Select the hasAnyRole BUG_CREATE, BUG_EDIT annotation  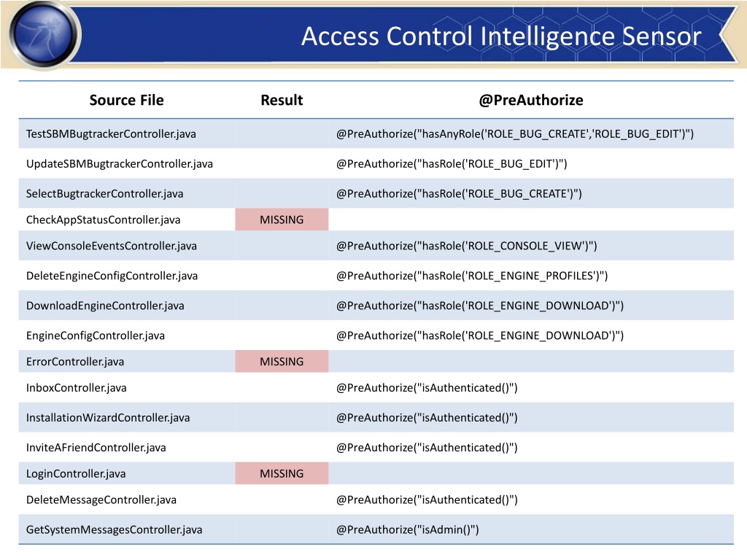tap(515, 134)
